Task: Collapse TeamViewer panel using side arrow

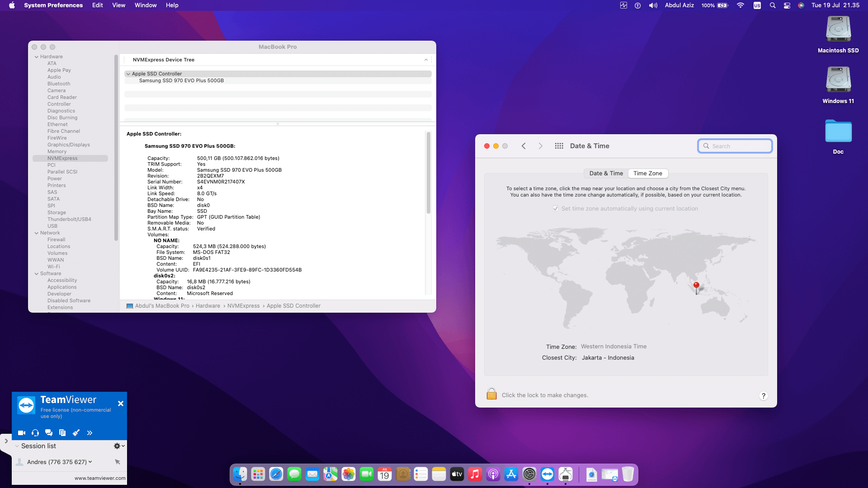Action: [x=6, y=441]
